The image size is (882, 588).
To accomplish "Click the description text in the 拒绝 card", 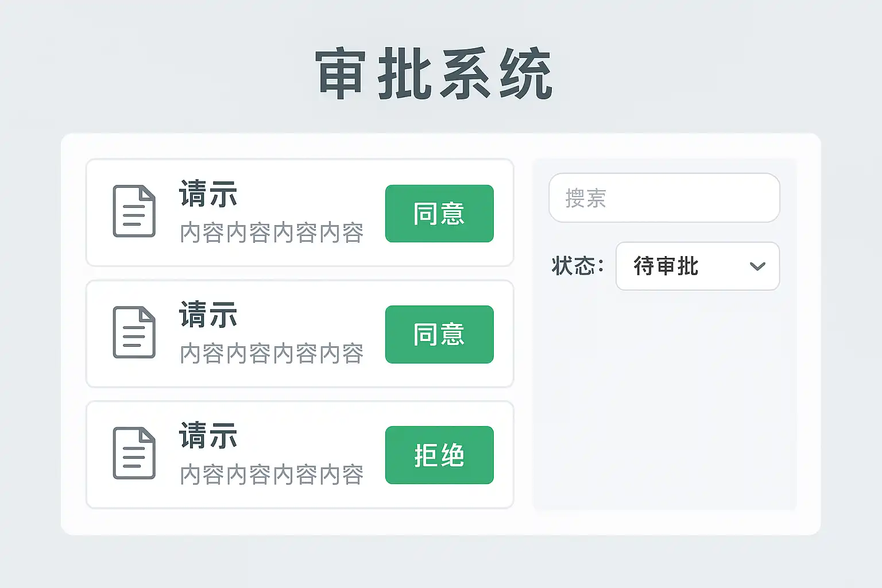I will pyautogui.click(x=272, y=475).
